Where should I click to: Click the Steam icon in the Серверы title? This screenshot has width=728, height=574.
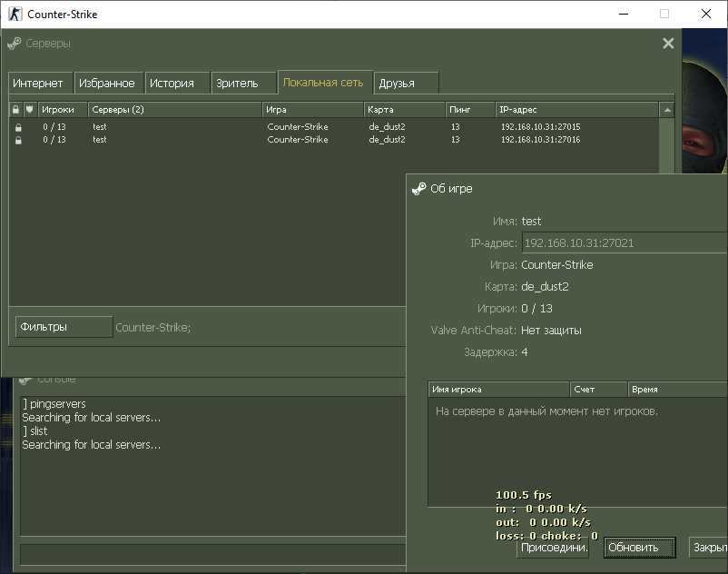15,44
